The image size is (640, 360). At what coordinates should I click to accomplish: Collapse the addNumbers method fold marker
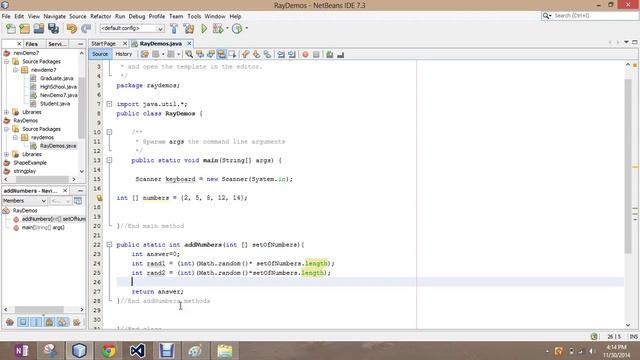coord(109,245)
